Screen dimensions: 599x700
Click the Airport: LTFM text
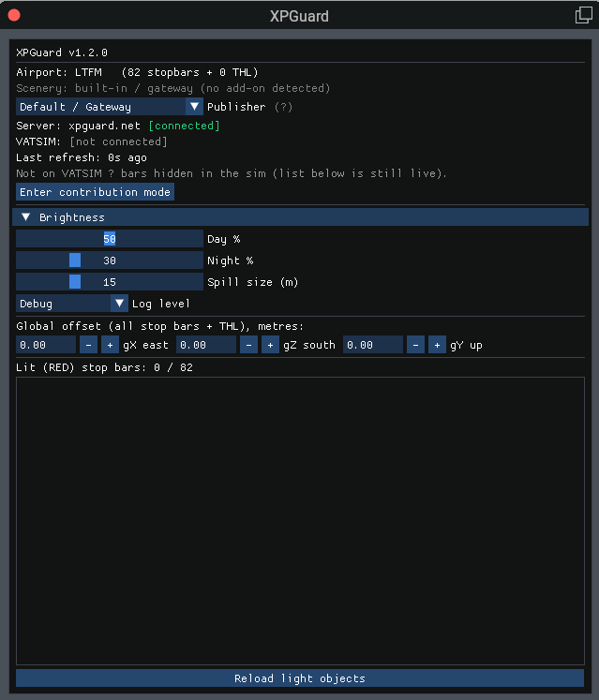point(59,72)
